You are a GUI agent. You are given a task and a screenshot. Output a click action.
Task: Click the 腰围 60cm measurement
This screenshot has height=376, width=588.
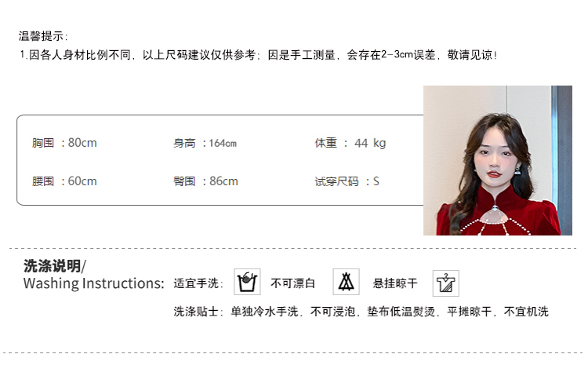point(64,181)
